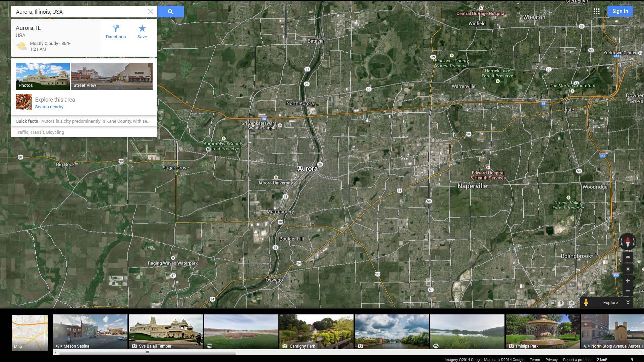644x362 pixels.
Task: Click Search nearby link
Action: point(49,107)
